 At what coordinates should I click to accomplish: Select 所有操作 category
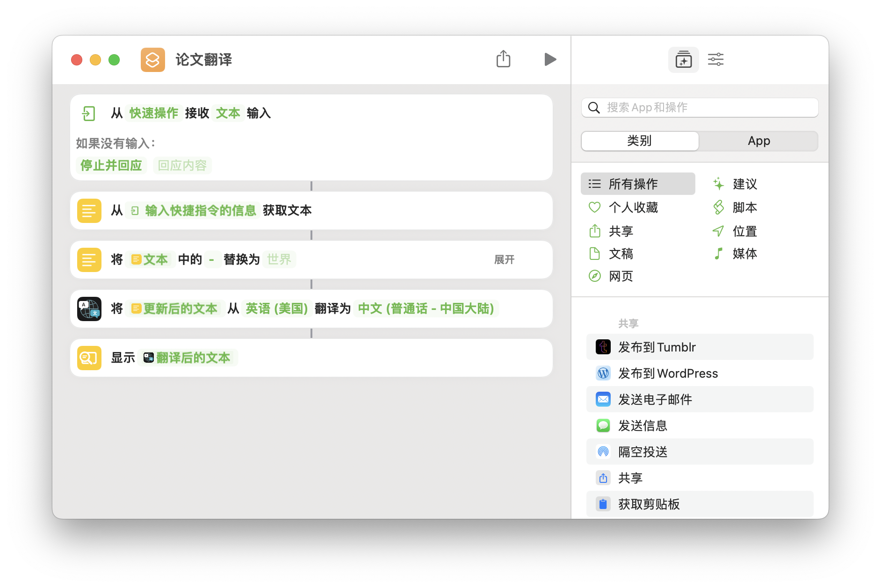coord(638,184)
